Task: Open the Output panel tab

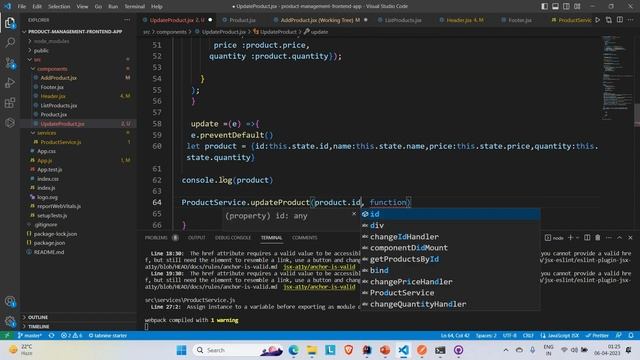Action: point(196,238)
